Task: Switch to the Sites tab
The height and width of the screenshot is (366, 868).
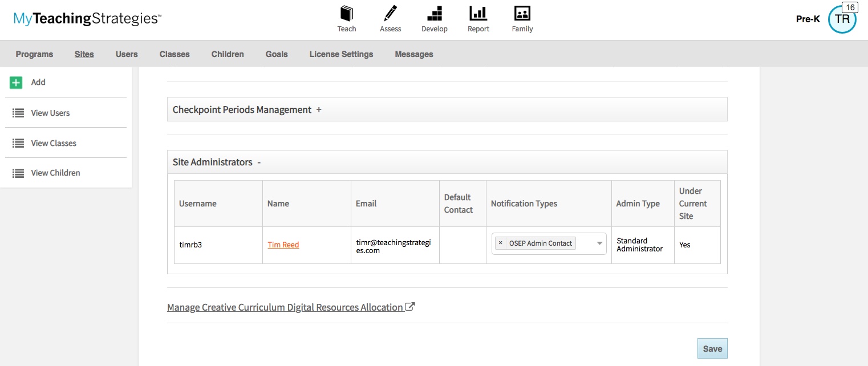Action: click(84, 54)
